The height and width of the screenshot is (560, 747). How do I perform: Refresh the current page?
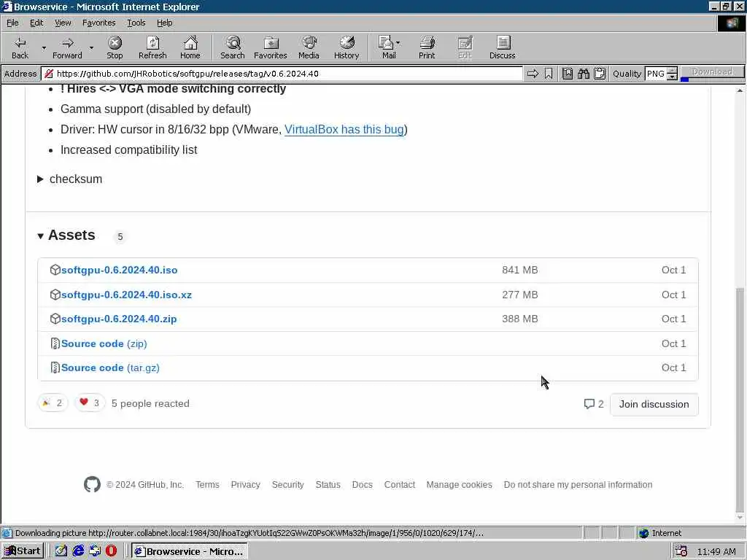(x=152, y=47)
